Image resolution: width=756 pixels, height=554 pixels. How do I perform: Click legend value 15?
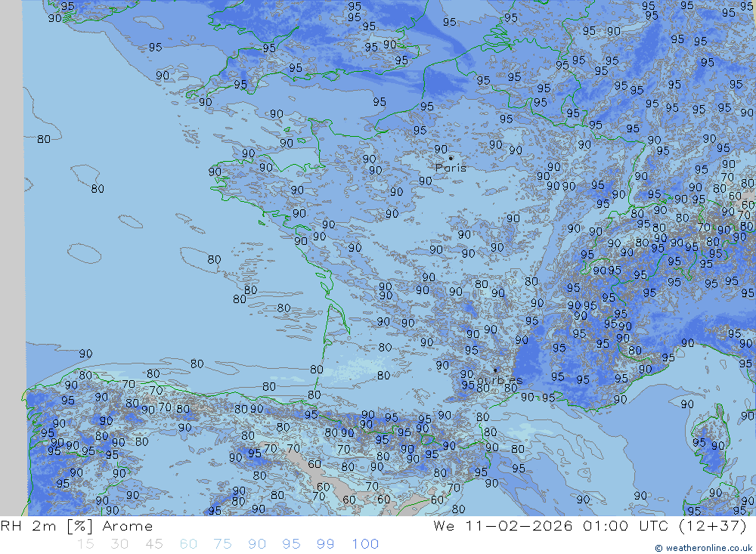tap(86, 544)
